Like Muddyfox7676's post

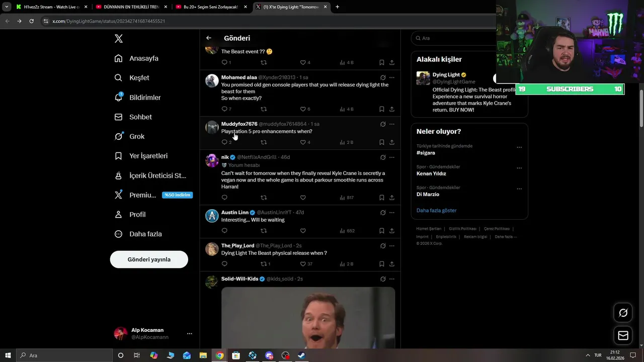click(303, 142)
